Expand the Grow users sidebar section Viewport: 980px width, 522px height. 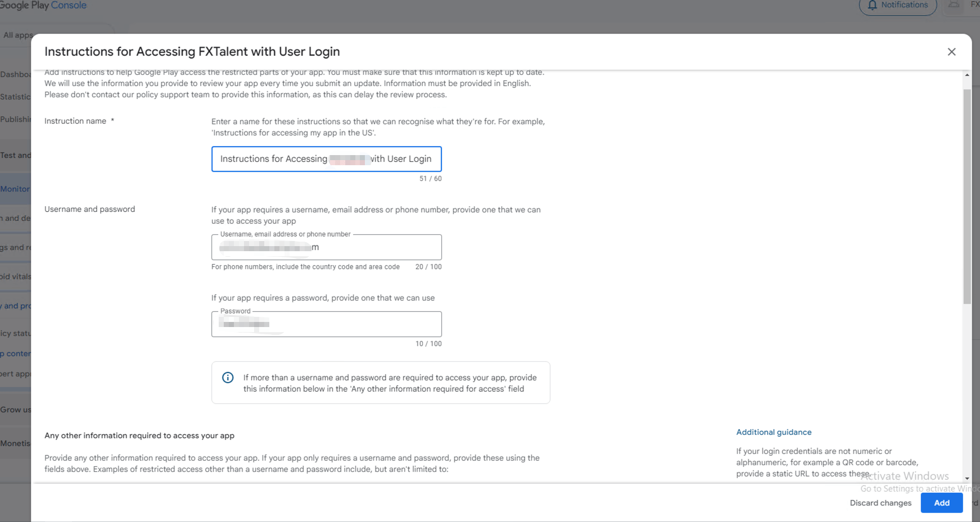pyautogui.click(x=15, y=410)
